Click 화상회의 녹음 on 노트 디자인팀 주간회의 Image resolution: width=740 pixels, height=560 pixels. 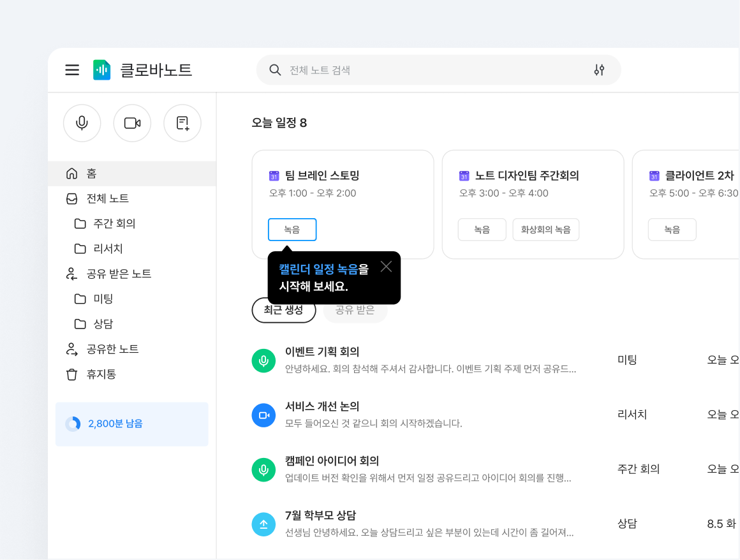coord(545,230)
